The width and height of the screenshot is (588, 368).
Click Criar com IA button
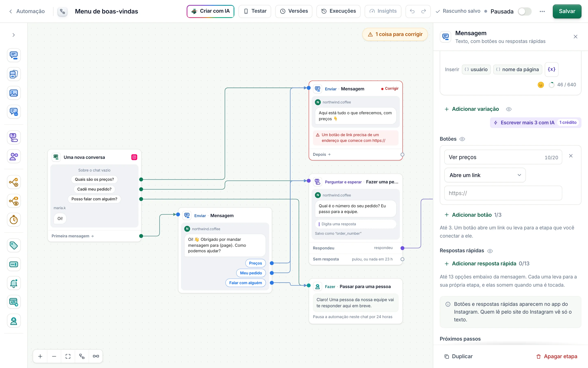(210, 11)
